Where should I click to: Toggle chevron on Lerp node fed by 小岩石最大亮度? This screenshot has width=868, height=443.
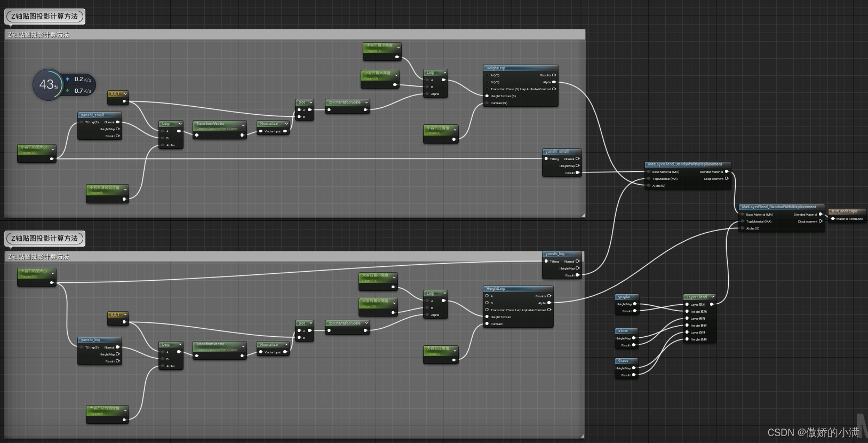pyautogui.click(x=444, y=73)
